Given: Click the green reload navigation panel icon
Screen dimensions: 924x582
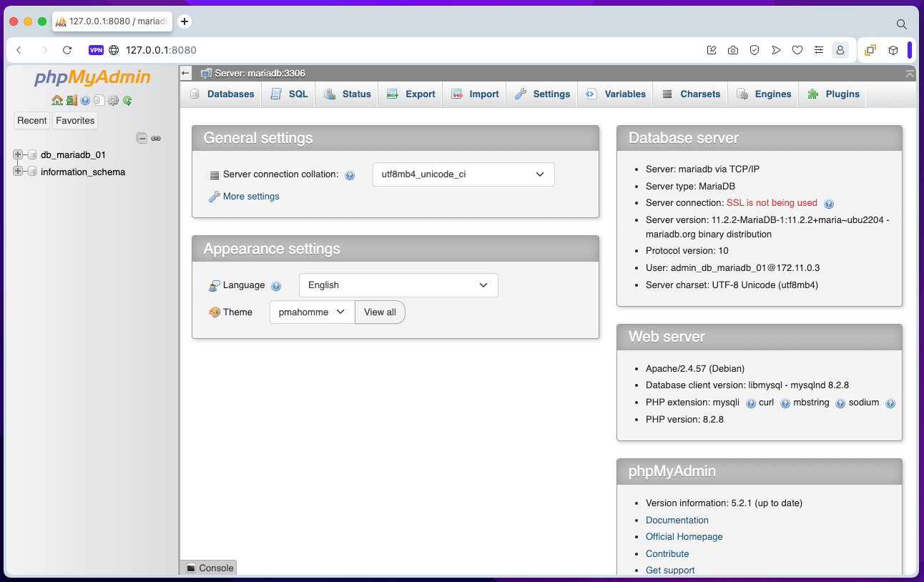Looking at the screenshot, I should [x=127, y=101].
